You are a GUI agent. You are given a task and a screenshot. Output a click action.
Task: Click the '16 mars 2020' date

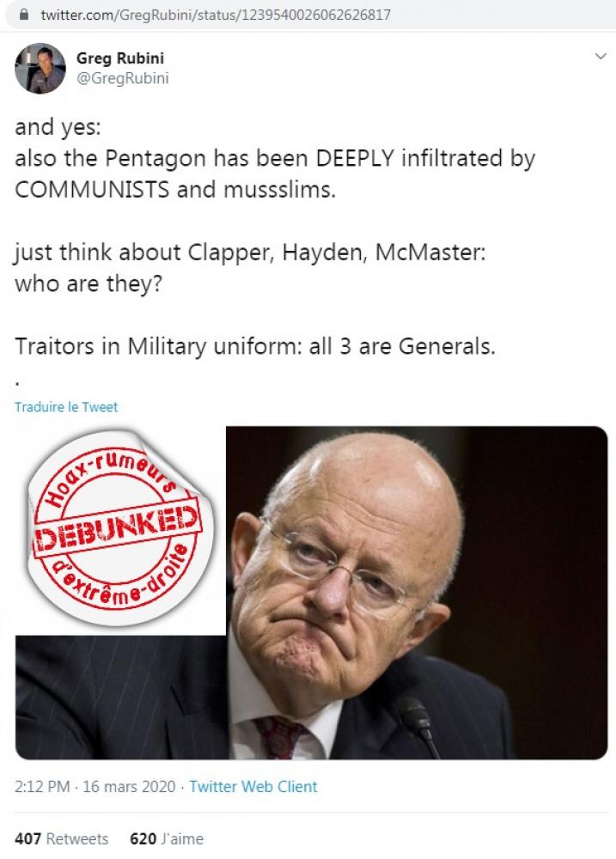coord(129,787)
